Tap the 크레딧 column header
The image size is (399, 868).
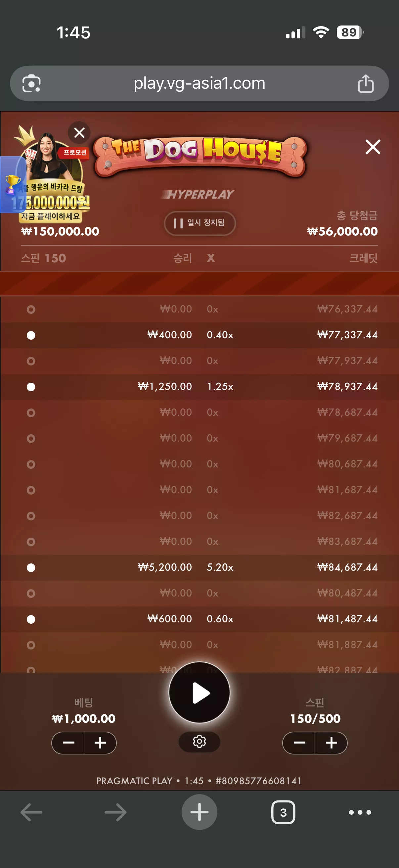pyautogui.click(x=363, y=258)
